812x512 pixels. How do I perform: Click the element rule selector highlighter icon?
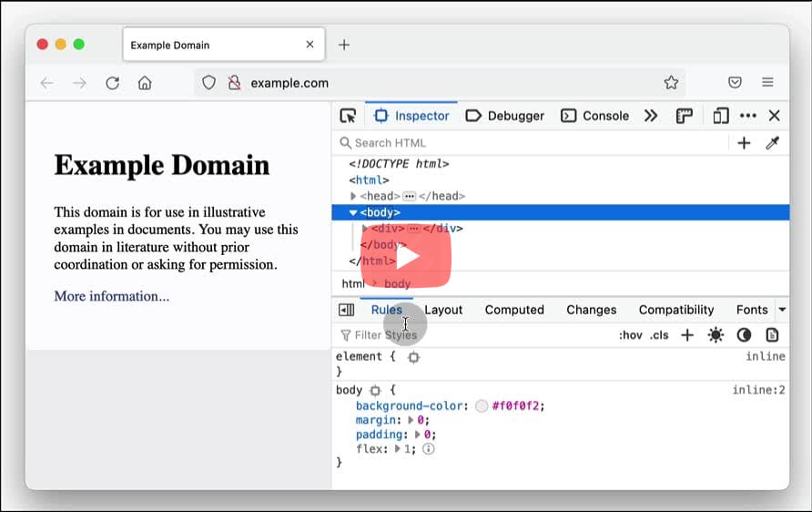click(x=413, y=357)
